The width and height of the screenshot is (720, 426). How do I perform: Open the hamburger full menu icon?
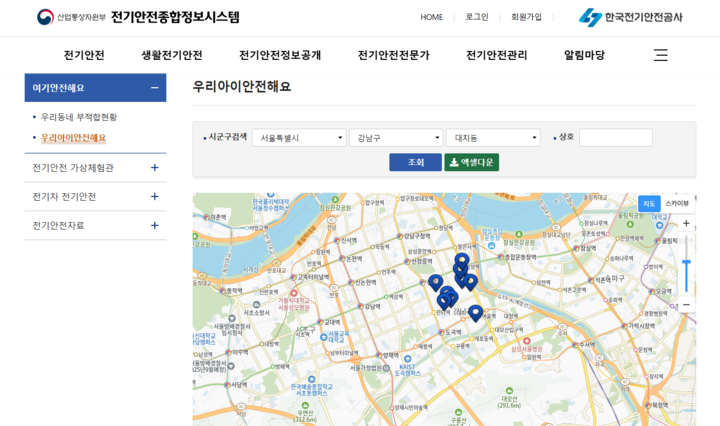660,55
